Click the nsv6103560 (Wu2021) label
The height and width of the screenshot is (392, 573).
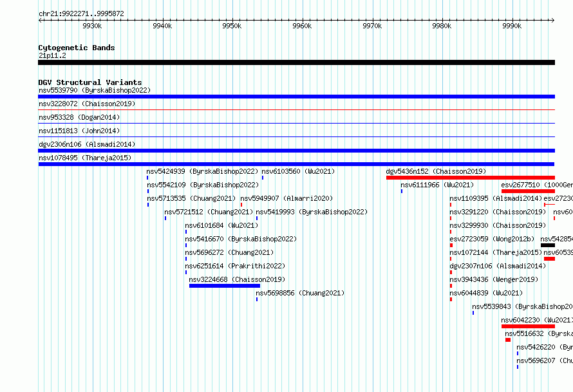click(298, 171)
